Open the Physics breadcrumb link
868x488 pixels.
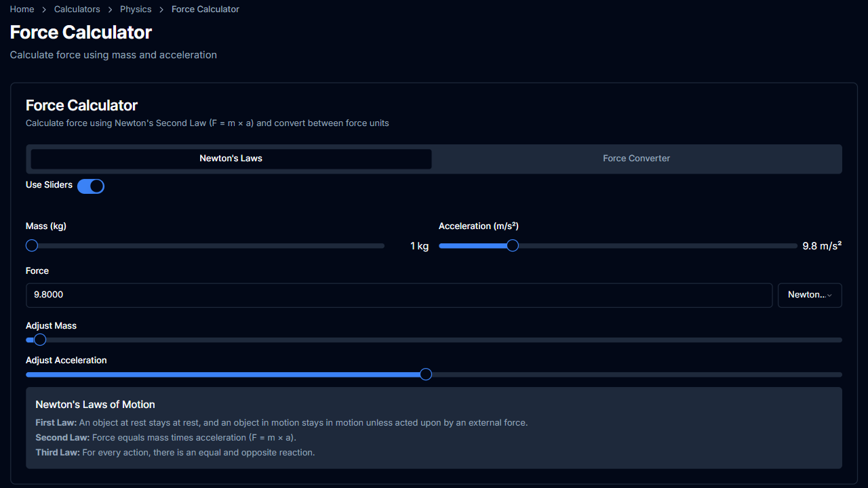coord(135,9)
